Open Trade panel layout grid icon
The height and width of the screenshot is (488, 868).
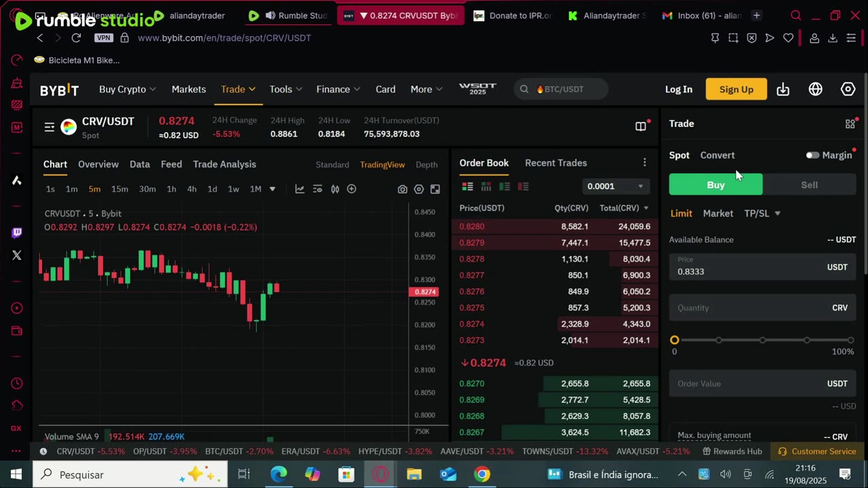coord(850,124)
